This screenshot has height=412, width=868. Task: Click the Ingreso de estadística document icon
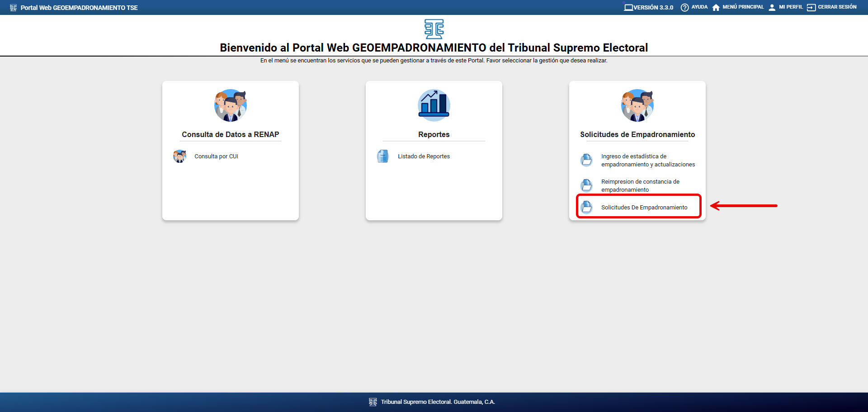(x=586, y=160)
